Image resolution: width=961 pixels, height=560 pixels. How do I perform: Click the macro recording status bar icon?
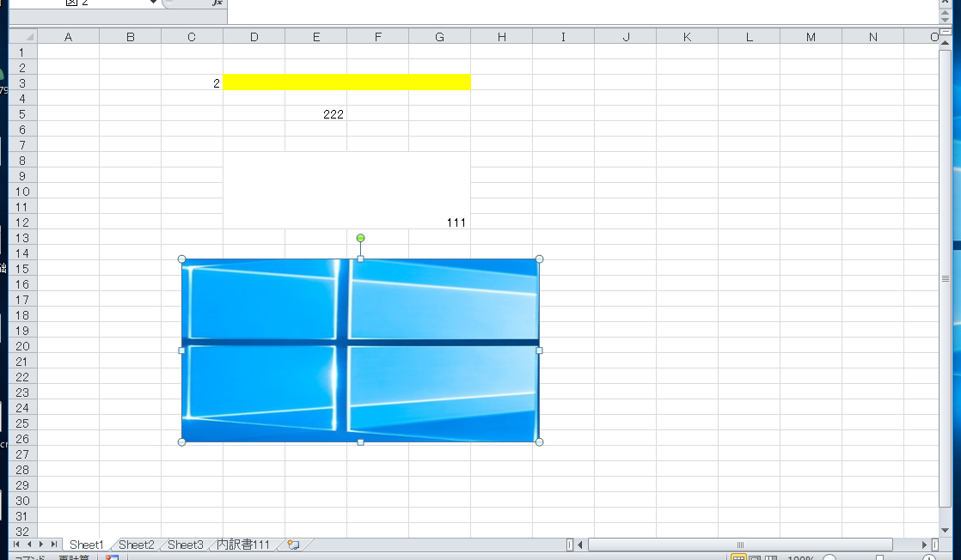coord(112,557)
